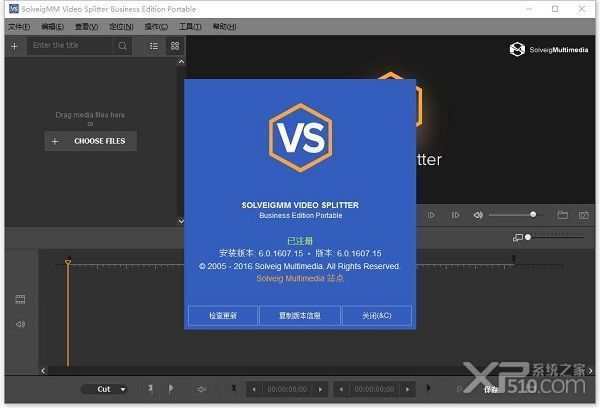Click the VS hexagon logo in dialog
The width and height of the screenshot is (600, 408).
point(300,137)
